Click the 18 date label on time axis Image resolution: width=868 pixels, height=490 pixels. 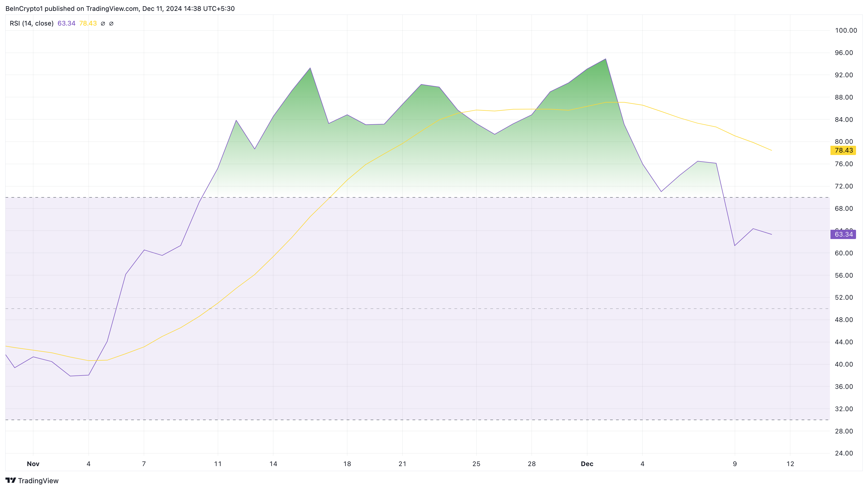click(x=347, y=464)
